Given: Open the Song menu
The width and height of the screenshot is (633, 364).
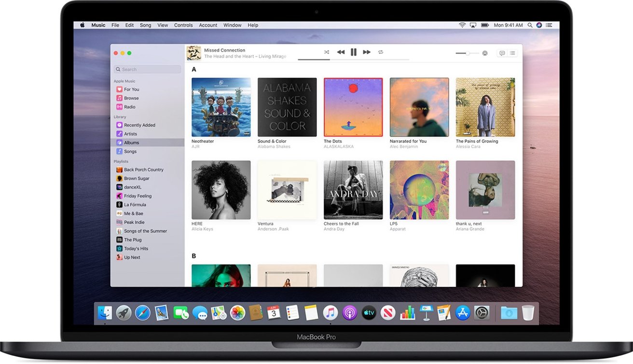Looking at the screenshot, I should pyautogui.click(x=145, y=25).
